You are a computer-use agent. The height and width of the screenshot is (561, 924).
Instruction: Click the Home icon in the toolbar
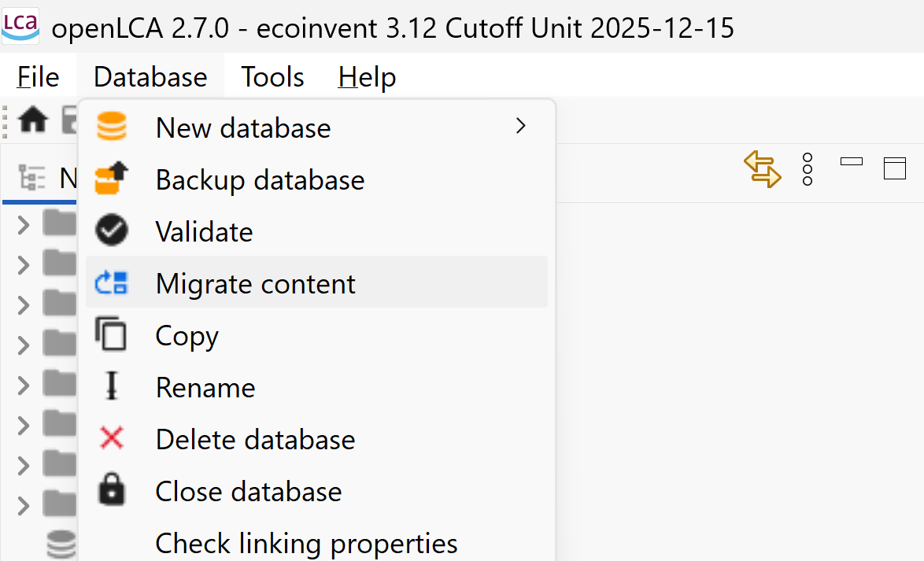click(33, 120)
